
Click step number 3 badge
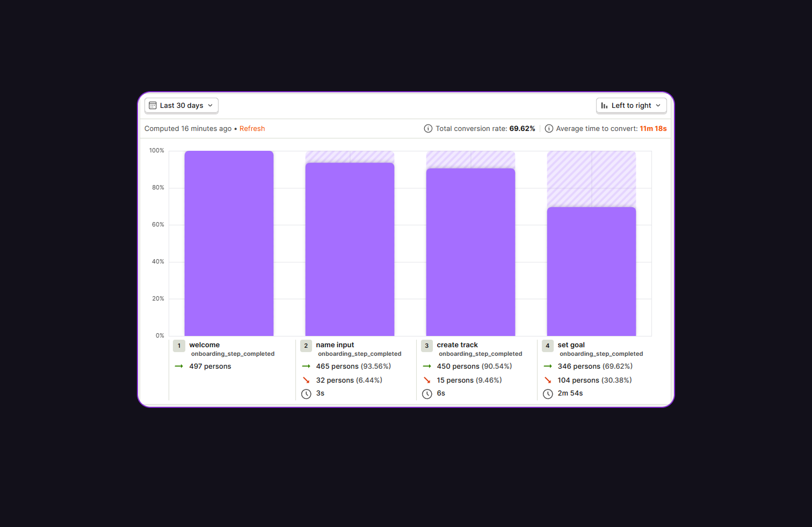[427, 346]
